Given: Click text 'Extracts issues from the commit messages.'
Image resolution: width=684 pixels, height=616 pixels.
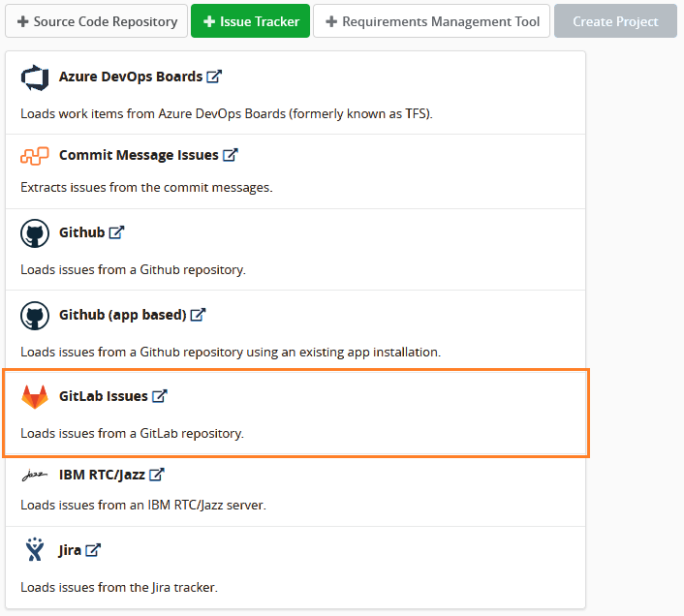Looking at the screenshot, I should tap(146, 188).
